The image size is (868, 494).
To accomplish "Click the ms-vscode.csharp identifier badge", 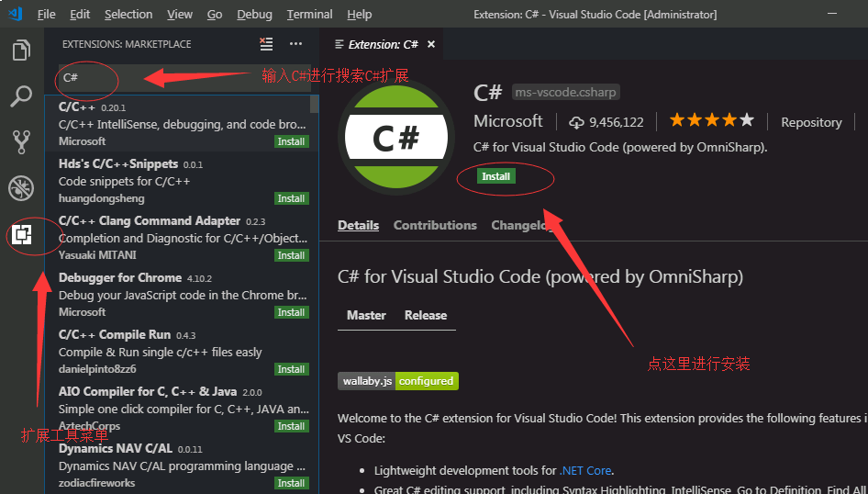I will (x=566, y=93).
